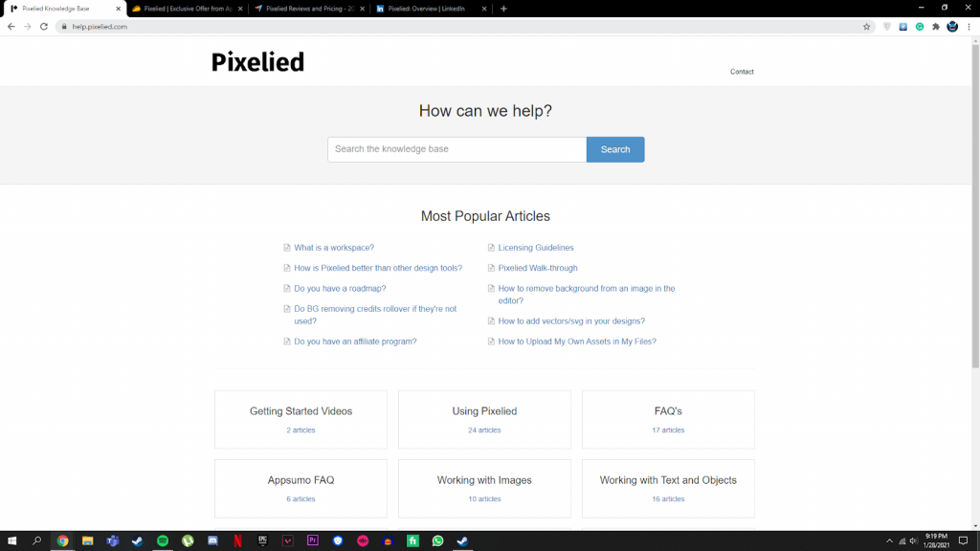The image size is (980, 551).
Task: Open the Chrome extensions puzzle icon
Action: tap(936, 27)
